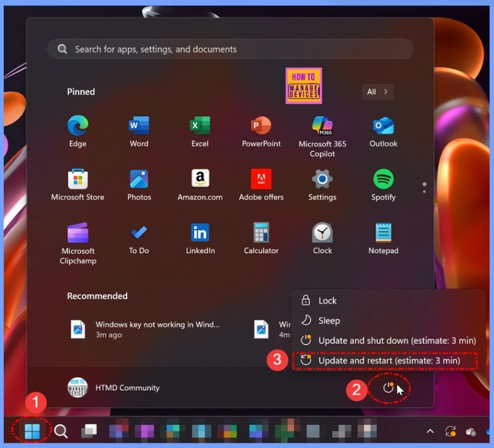This screenshot has width=494, height=448.
Task: Click the Start power button icon
Action: 389,388
